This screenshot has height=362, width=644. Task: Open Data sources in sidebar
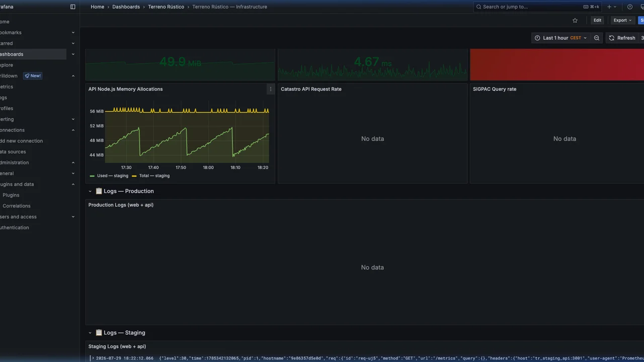coord(13,152)
